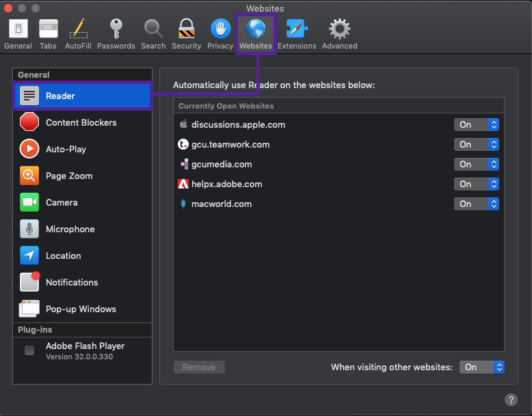Change the macworld.com Reader setting
This screenshot has width=532, height=416.
pyautogui.click(x=477, y=204)
